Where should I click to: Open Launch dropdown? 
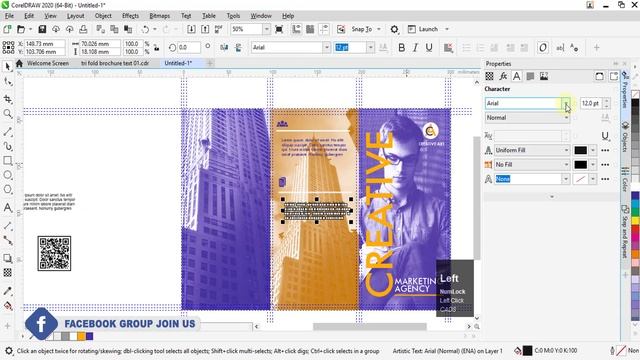point(447,29)
